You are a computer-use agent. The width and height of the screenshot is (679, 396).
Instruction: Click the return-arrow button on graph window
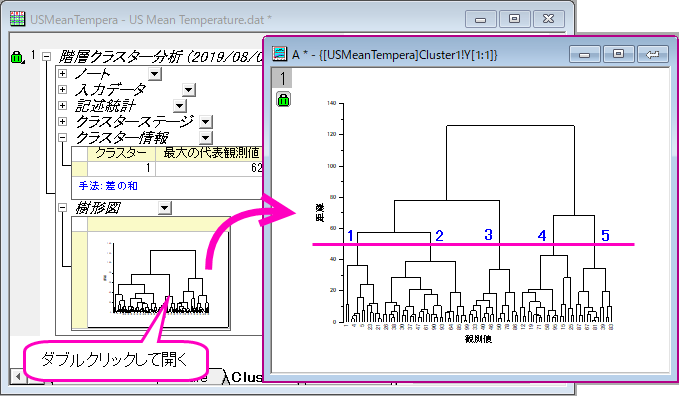[x=652, y=55]
